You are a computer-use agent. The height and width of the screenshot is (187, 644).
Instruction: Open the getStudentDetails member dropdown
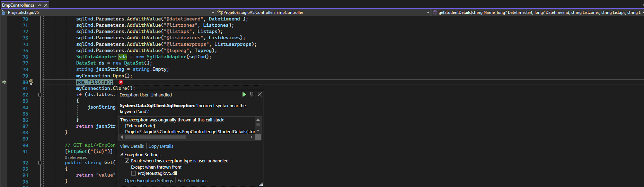pyautogui.click(x=643, y=12)
